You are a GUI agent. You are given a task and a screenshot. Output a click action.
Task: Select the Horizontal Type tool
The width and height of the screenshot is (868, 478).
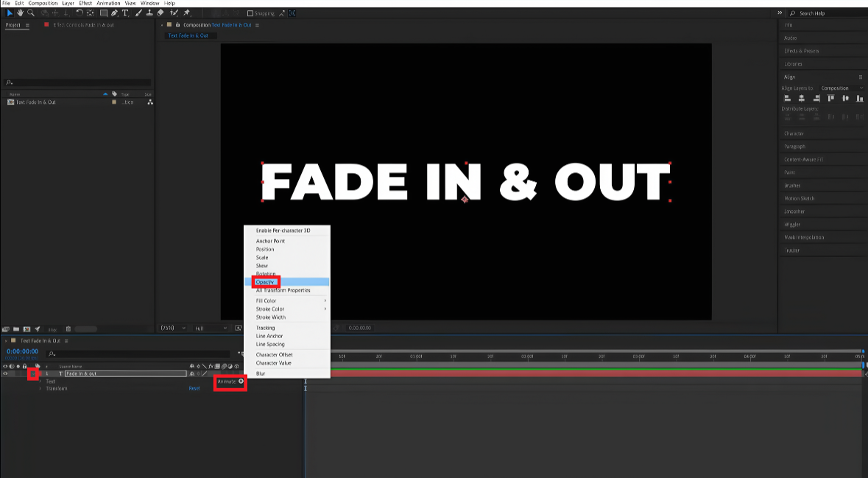click(x=125, y=13)
